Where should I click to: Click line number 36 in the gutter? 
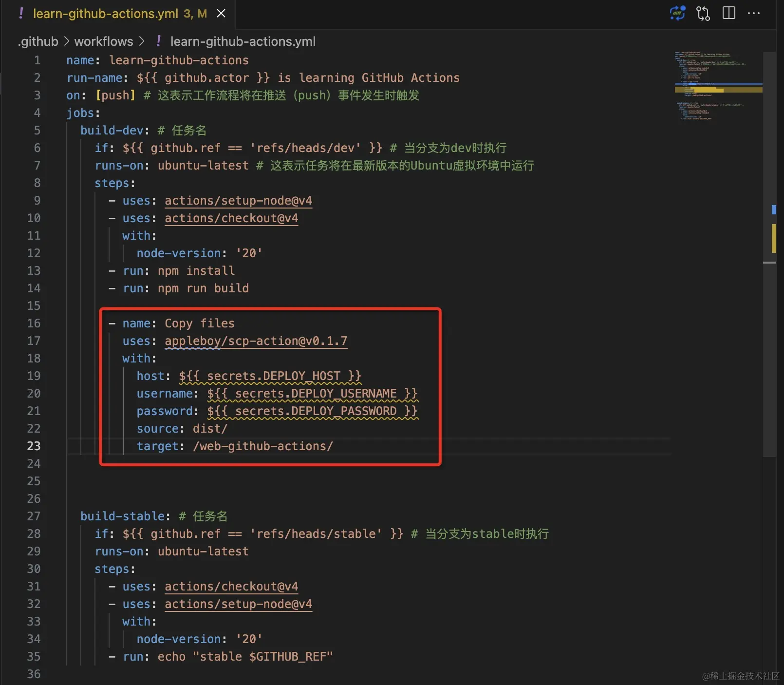(x=34, y=674)
